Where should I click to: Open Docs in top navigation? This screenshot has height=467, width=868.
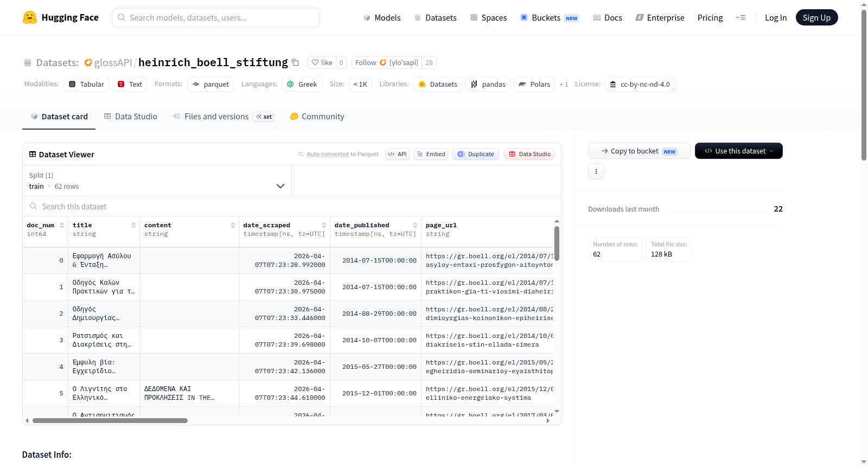pyautogui.click(x=608, y=17)
